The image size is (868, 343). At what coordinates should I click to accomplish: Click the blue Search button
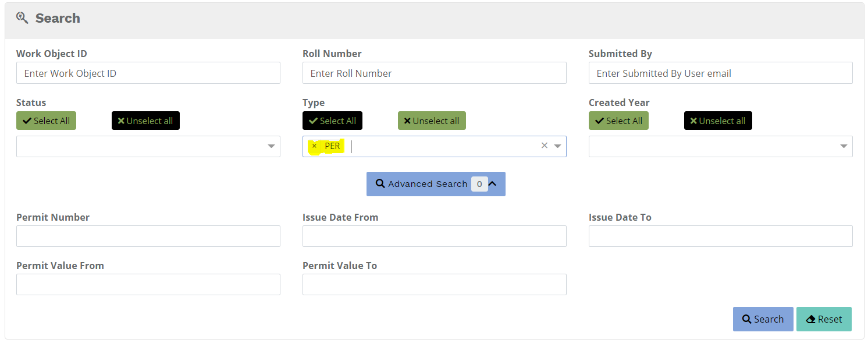[x=763, y=319]
